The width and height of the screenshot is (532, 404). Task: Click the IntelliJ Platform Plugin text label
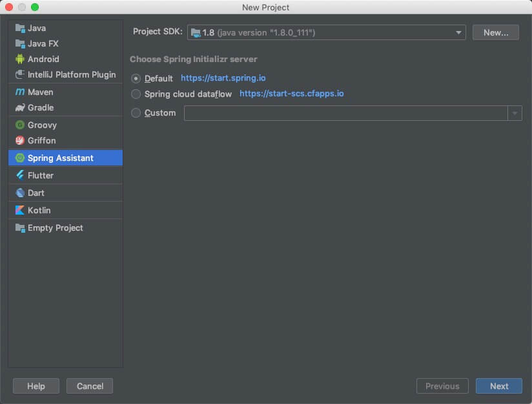(x=72, y=75)
